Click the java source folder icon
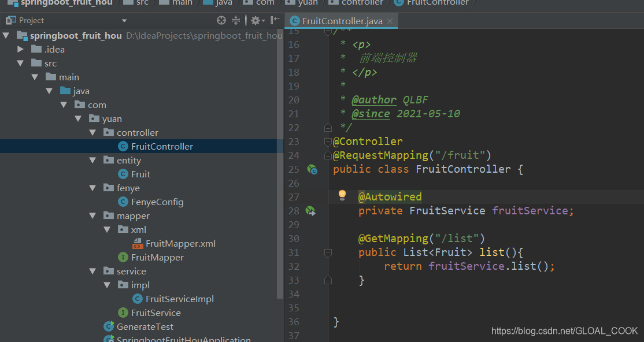The width and height of the screenshot is (644, 342). [65, 91]
